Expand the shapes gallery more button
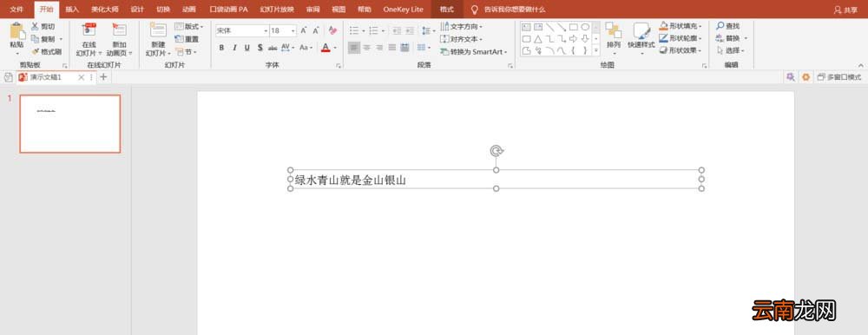 pos(596,50)
